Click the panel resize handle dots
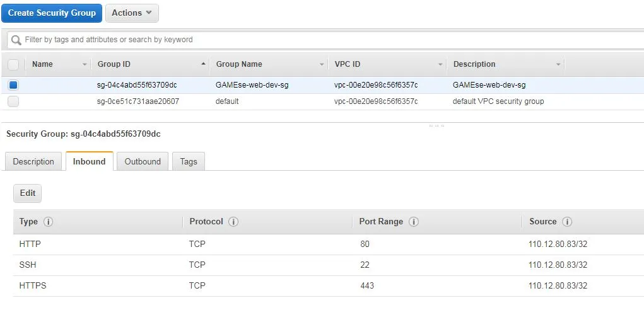 pos(436,126)
